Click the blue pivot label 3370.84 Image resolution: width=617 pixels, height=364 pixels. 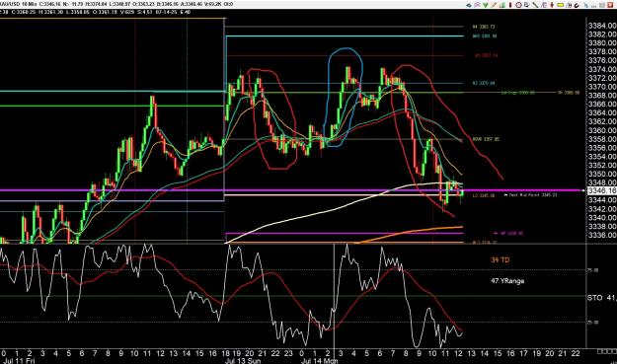(484, 83)
